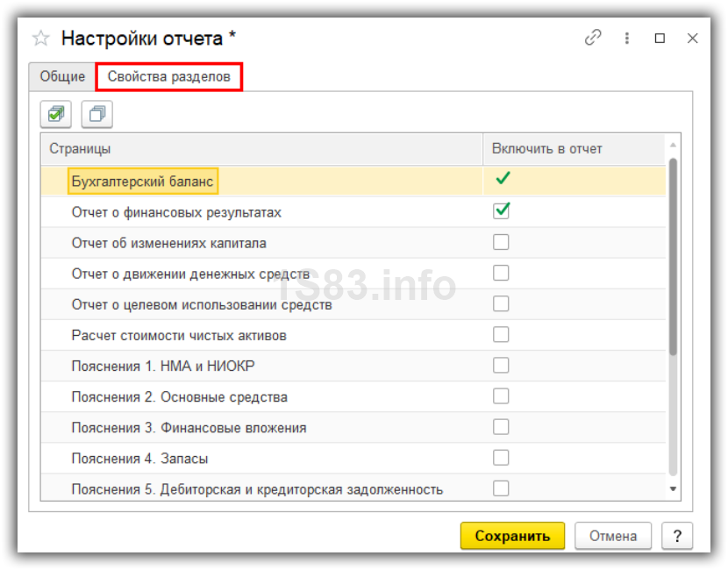Toggle the checkmark for Бухгалтерский баланс

(x=503, y=178)
